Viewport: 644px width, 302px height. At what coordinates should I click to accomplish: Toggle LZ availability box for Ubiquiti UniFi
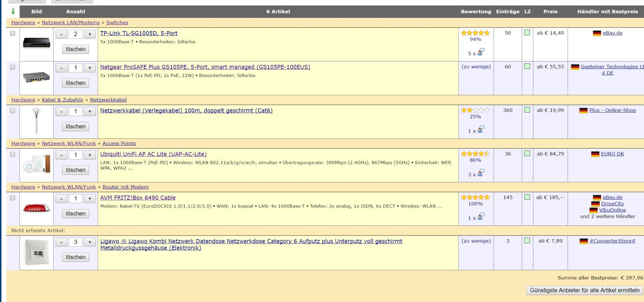(x=527, y=154)
